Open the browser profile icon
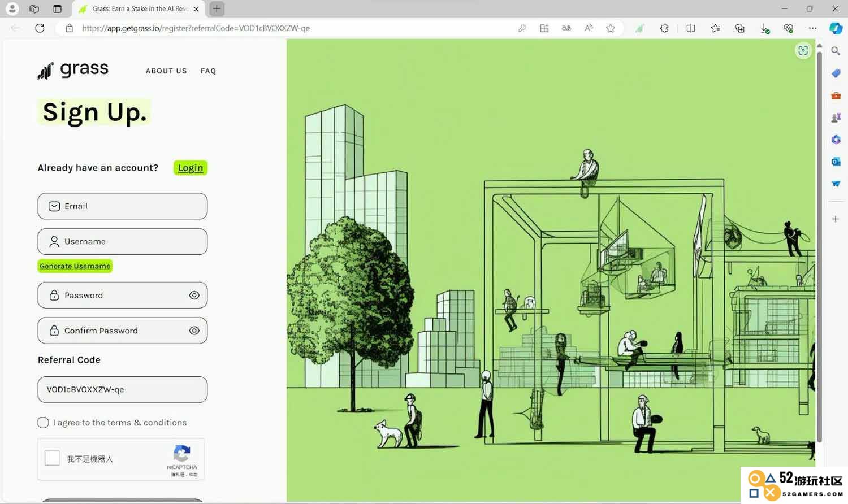848x504 pixels. click(x=12, y=8)
